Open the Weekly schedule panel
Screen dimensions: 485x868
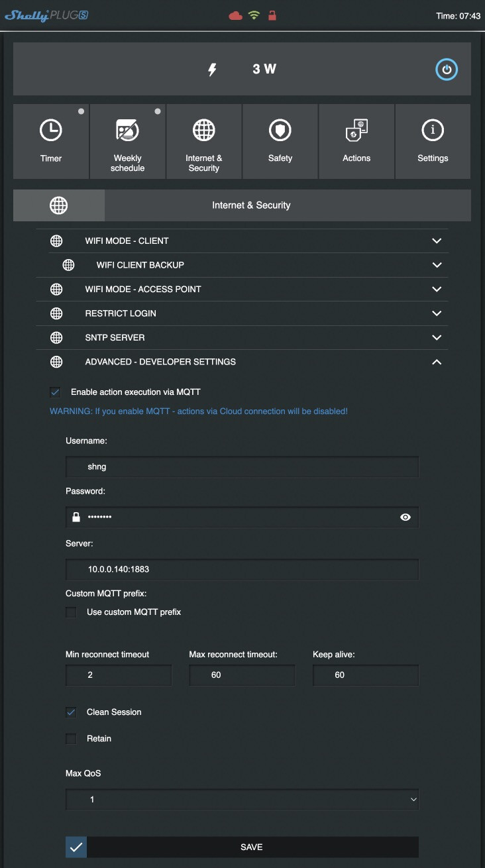click(127, 141)
